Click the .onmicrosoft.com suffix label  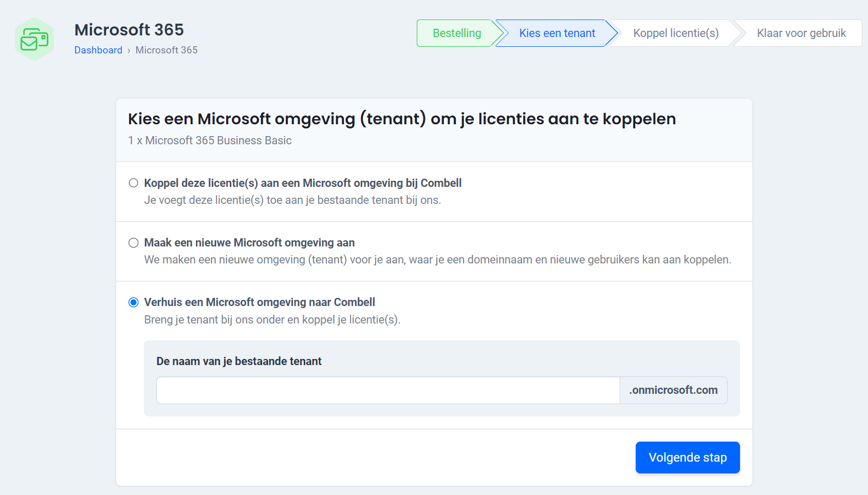tap(673, 390)
